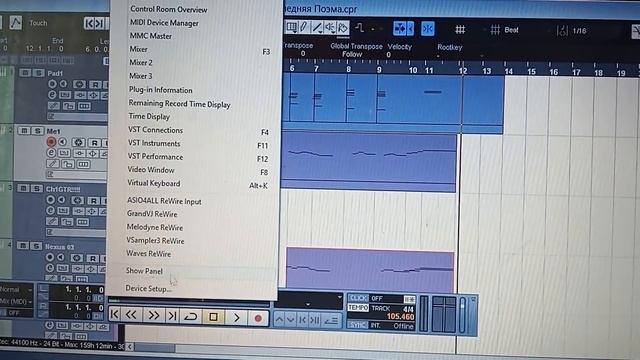Solo the Pad1 track

tap(38, 73)
